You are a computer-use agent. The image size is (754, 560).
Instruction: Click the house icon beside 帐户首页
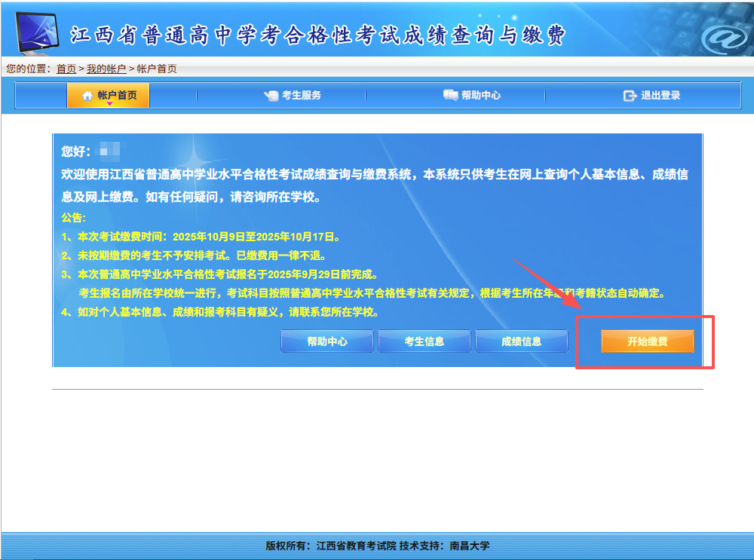click(87, 96)
